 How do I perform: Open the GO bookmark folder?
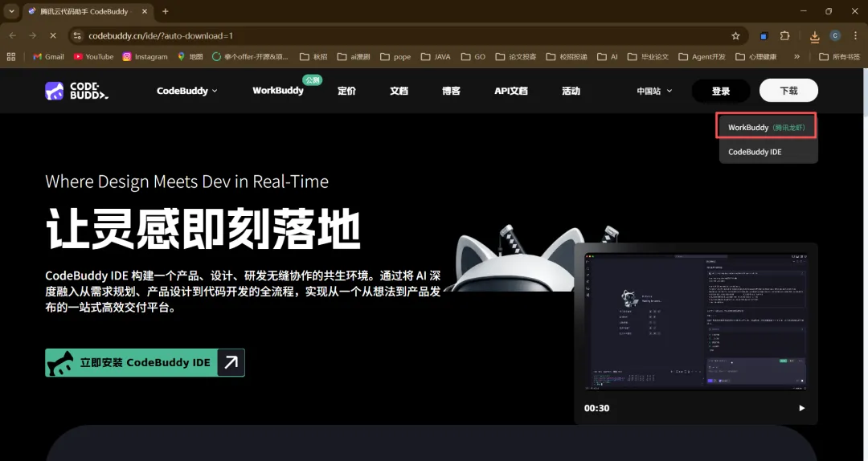pyautogui.click(x=473, y=56)
